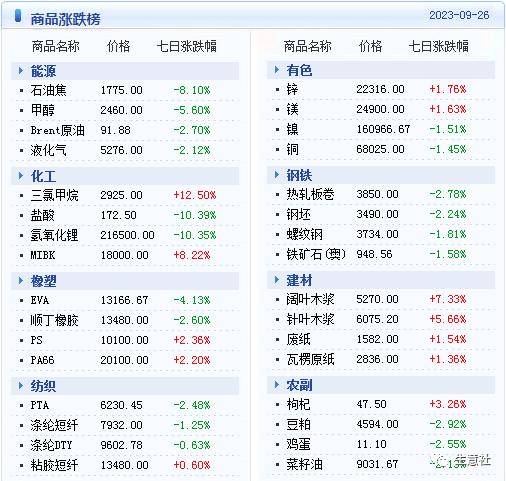Expand the 纺织 category arrow
Viewport: 506px width, 481px height.
21,386
